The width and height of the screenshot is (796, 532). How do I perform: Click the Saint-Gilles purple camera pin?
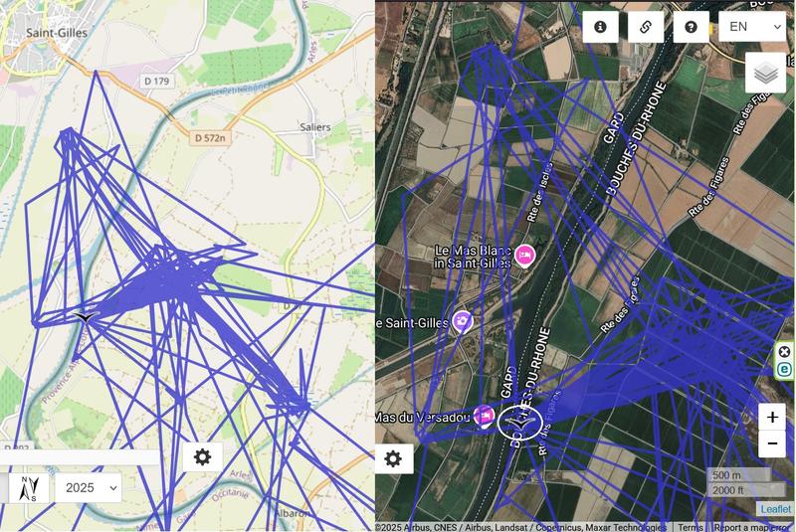click(x=462, y=321)
